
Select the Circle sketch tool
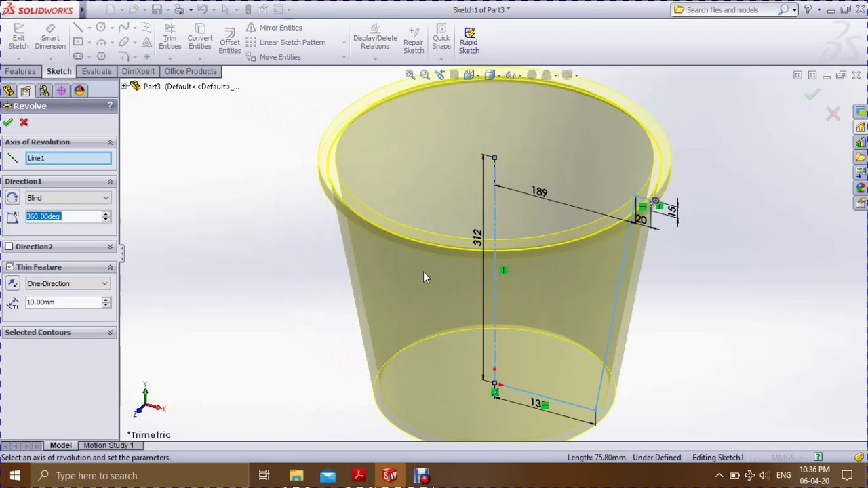(101, 27)
